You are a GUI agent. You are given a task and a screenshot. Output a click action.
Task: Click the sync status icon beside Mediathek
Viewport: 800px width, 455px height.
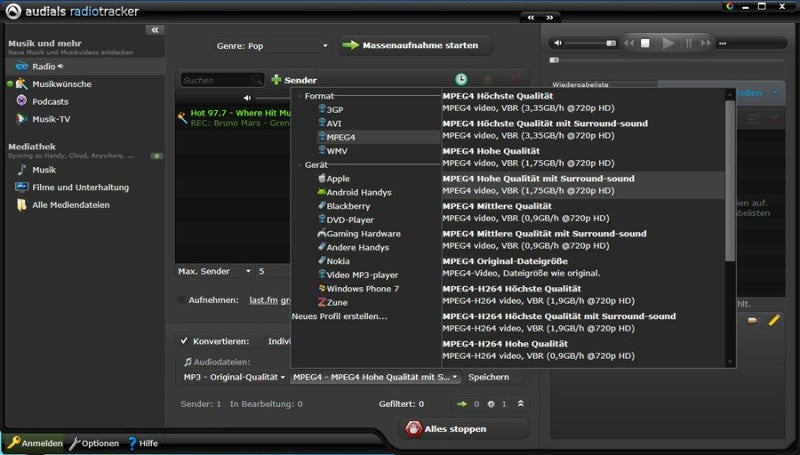(157, 156)
